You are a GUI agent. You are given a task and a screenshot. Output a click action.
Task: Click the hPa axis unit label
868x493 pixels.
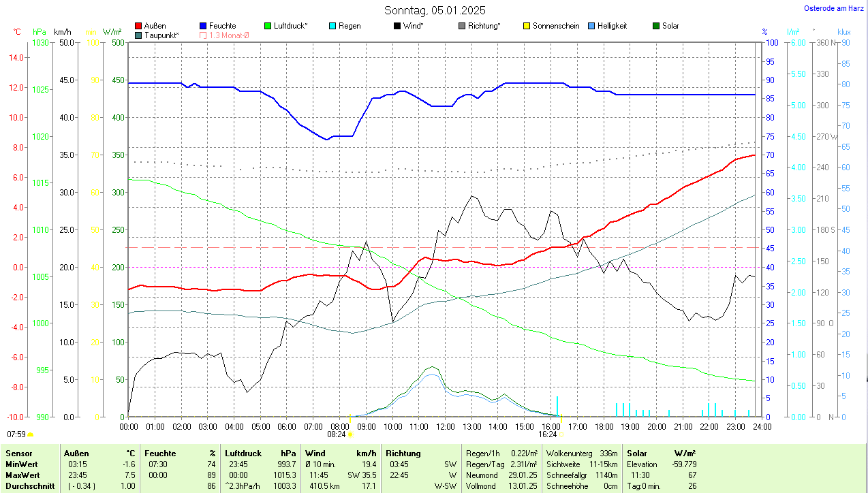[x=40, y=32]
